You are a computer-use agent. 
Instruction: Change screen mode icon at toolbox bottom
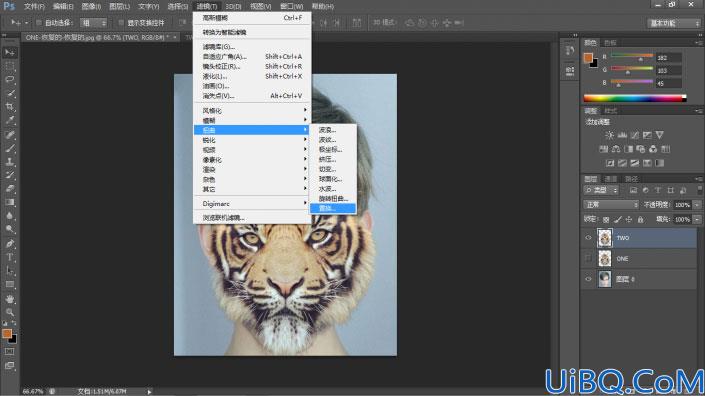coord(9,366)
